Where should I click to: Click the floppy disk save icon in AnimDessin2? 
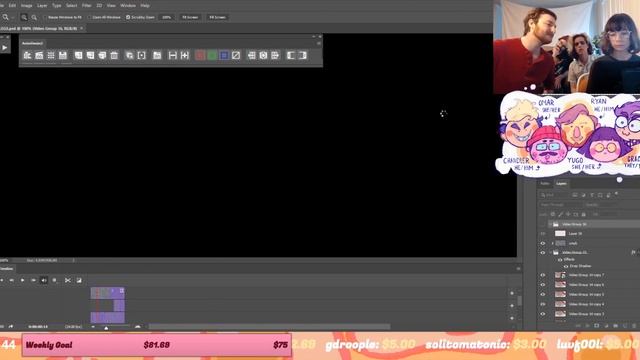[63, 56]
